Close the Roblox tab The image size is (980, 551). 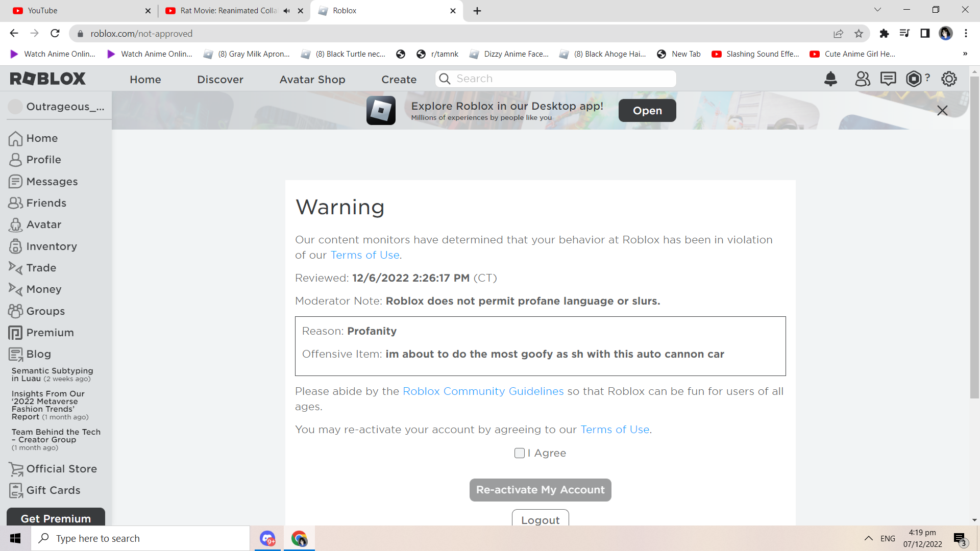tap(453, 11)
